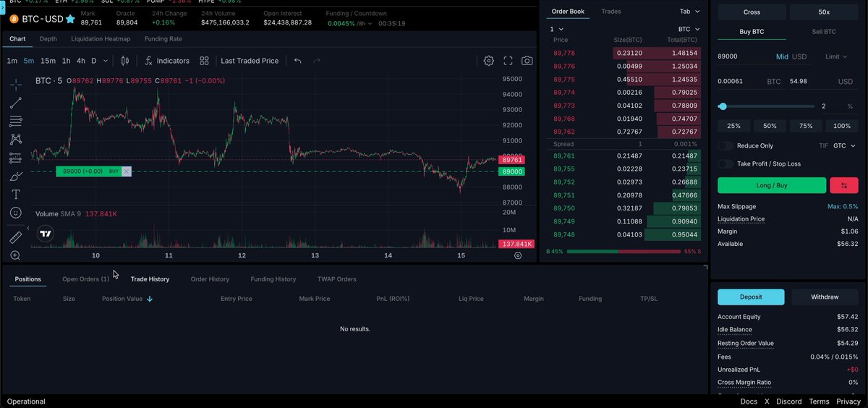Image resolution: width=868 pixels, height=408 pixels.
Task: Favorite BTC-USD with the star icon
Action: click(x=70, y=19)
